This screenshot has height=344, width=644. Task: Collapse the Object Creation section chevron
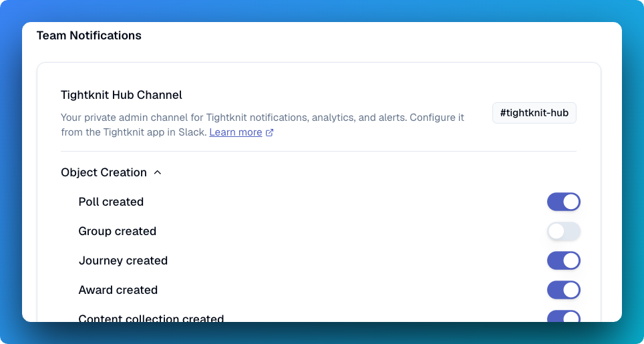point(157,173)
